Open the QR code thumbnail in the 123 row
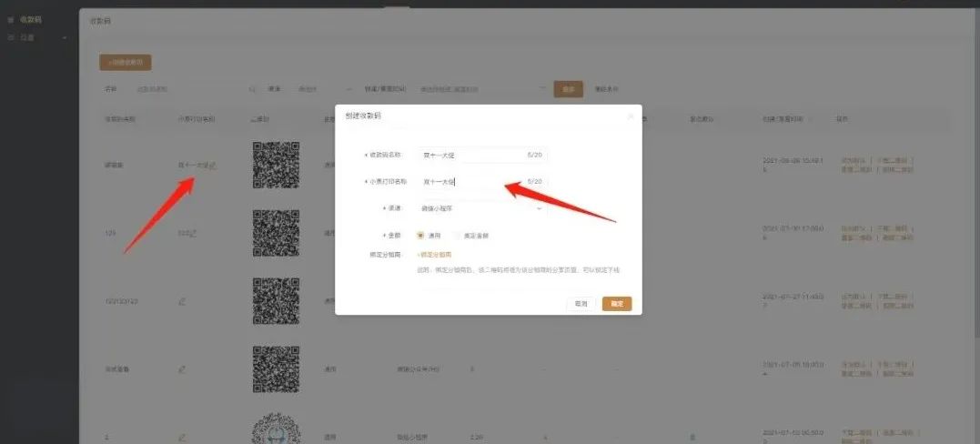Screen dimensions: 980x444 (x=277, y=233)
